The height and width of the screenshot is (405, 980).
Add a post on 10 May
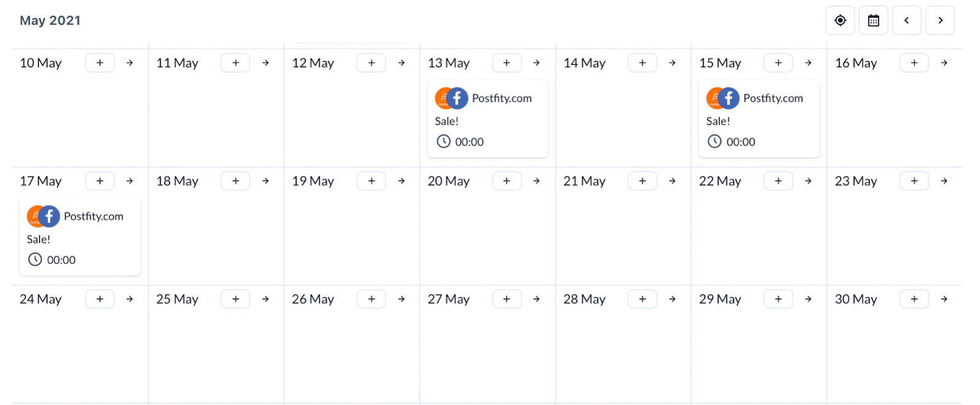pos(100,63)
